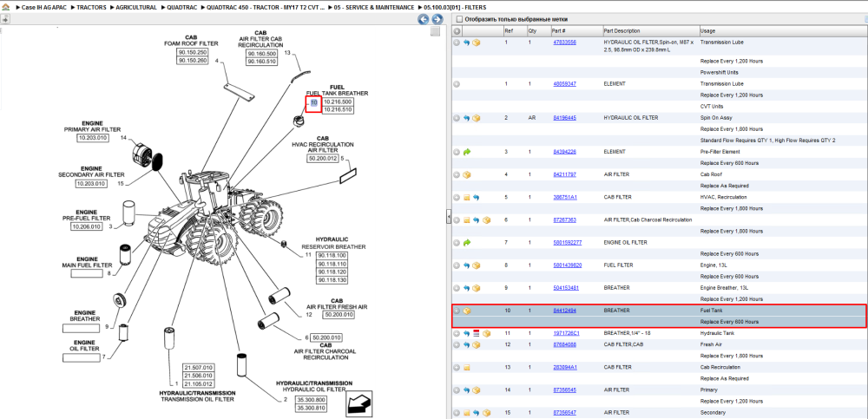Click reference box 90.118.100 reservoir breather
Image resolution: width=868 pixels, height=419 pixels.
pyautogui.click(x=332, y=255)
